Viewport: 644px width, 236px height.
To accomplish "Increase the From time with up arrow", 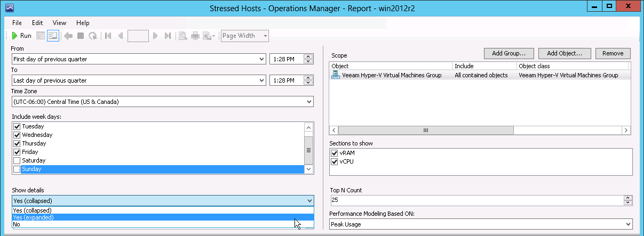I will coord(308,56).
